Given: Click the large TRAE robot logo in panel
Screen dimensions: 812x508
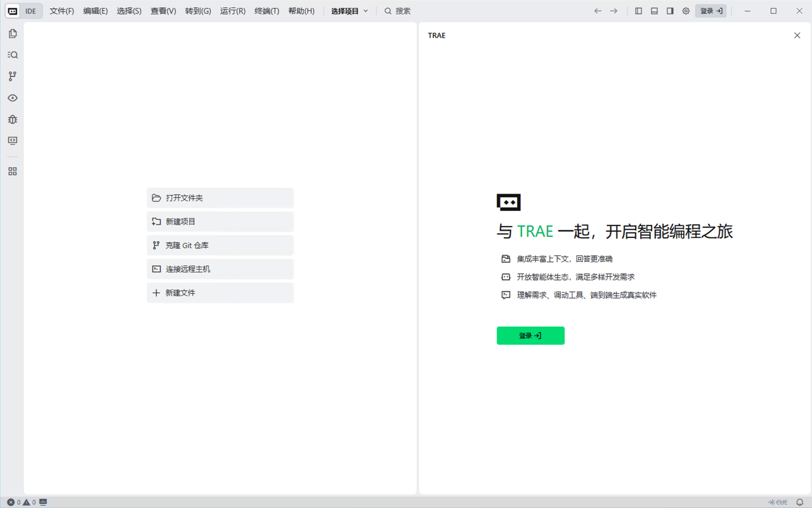Looking at the screenshot, I should coord(509,202).
